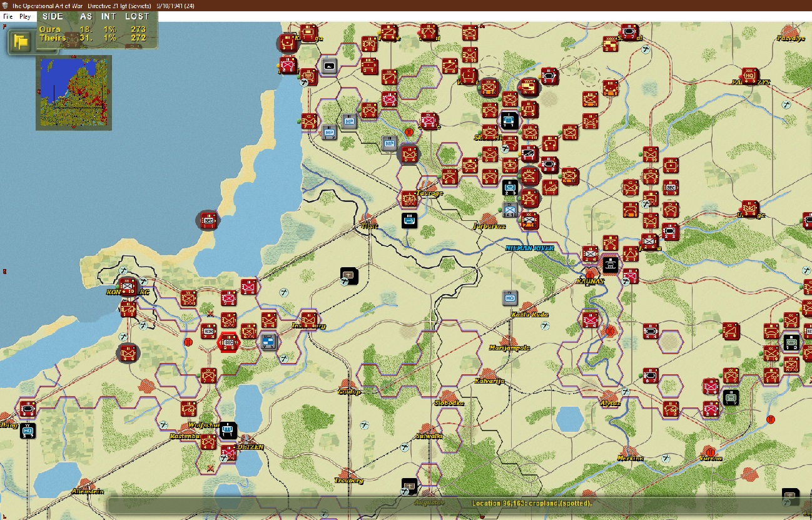Image resolution: width=812 pixels, height=520 pixels.
Task: Select the gray HQ unit above Kazlu Ruda
Action: click(510, 298)
